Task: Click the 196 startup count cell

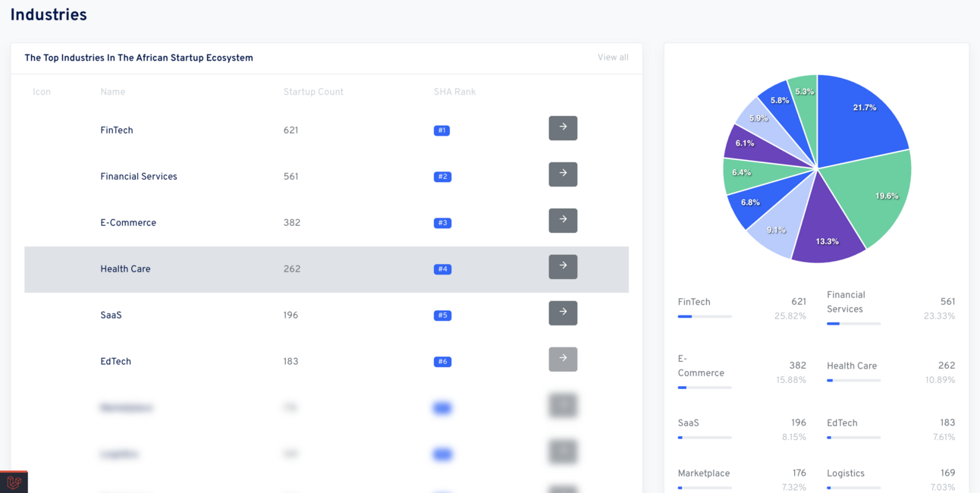Action: 291,316
